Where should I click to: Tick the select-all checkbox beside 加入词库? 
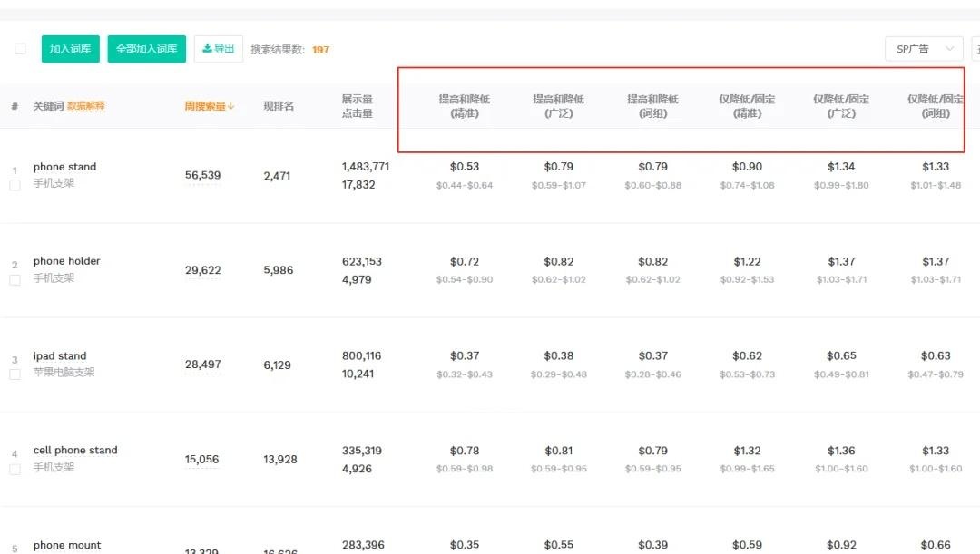coord(20,49)
